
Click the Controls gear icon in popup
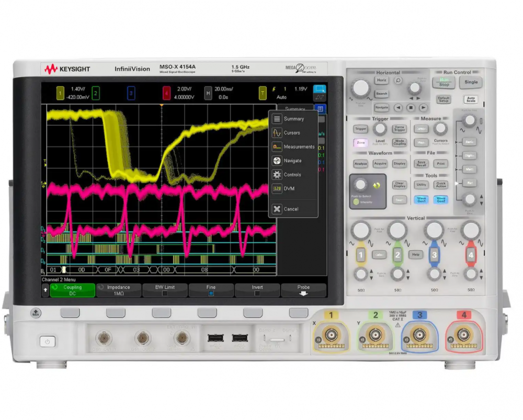pyautogui.click(x=277, y=175)
